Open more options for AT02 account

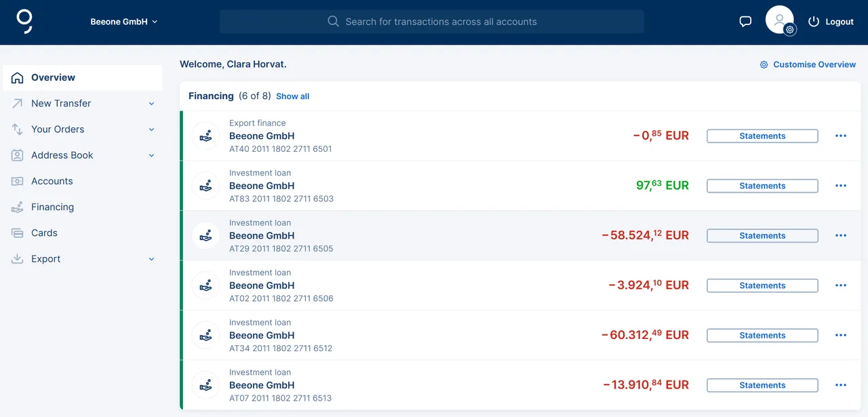[841, 285]
